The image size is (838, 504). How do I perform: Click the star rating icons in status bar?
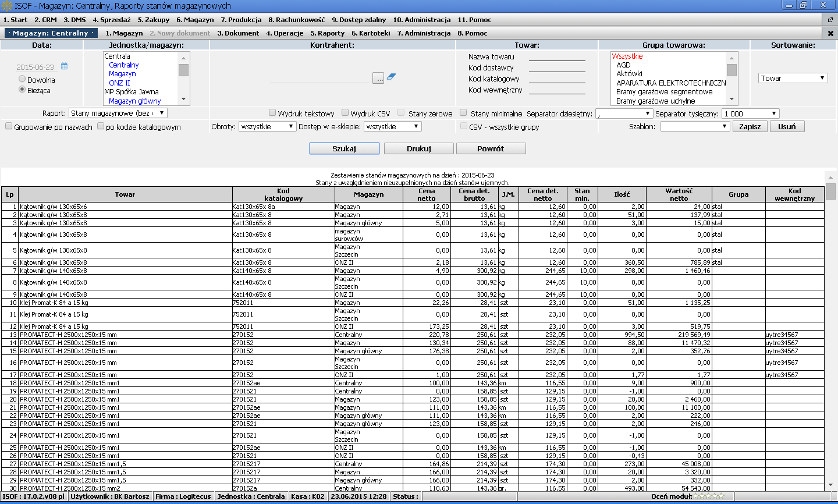point(709,496)
